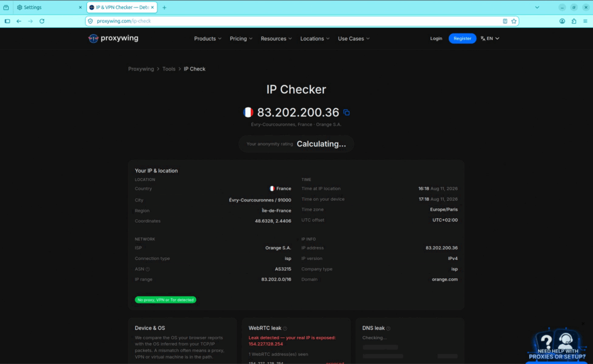This screenshot has height=364, width=593.
Task: Click the IP version 'IPv4' value
Action: pyautogui.click(x=453, y=259)
